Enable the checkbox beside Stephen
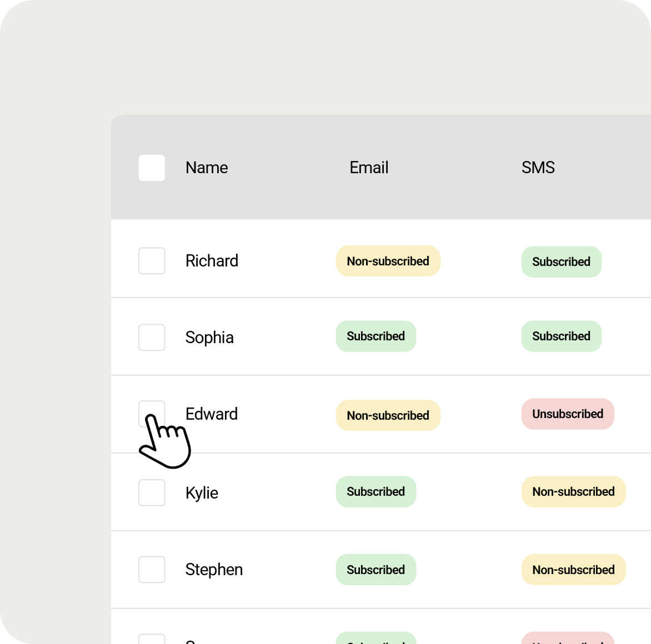 152,570
